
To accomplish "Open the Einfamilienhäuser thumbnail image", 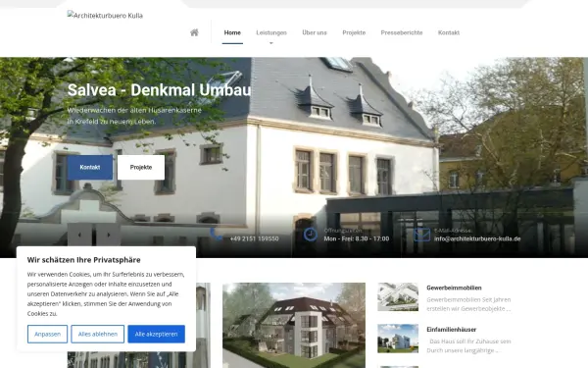I will (x=398, y=339).
